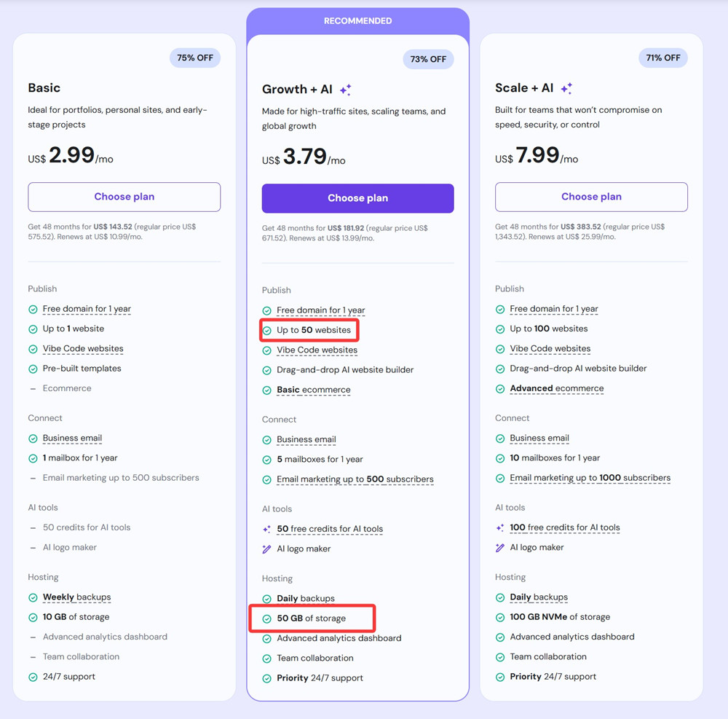Click the 75% OFF discount badge
Viewport: 728px width, 719px height.
[x=195, y=58]
